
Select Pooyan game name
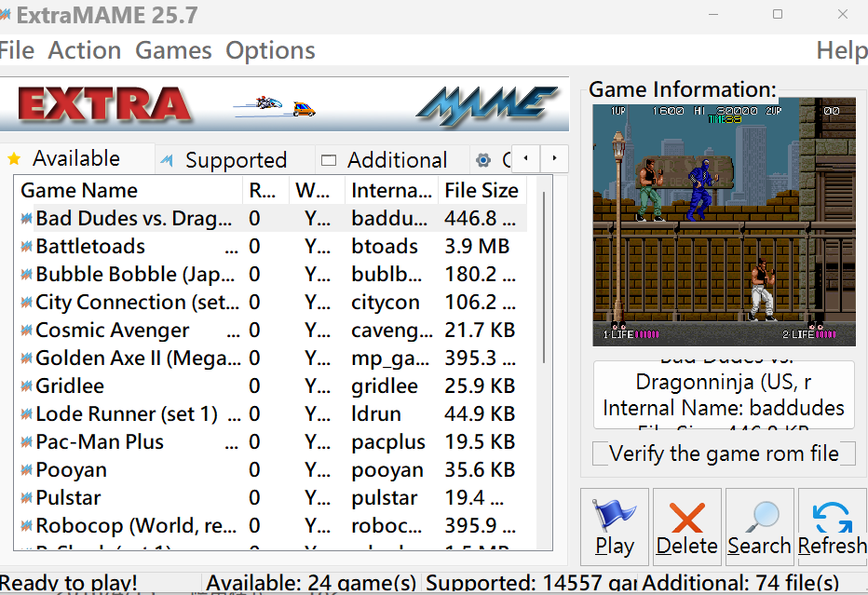[71, 470]
